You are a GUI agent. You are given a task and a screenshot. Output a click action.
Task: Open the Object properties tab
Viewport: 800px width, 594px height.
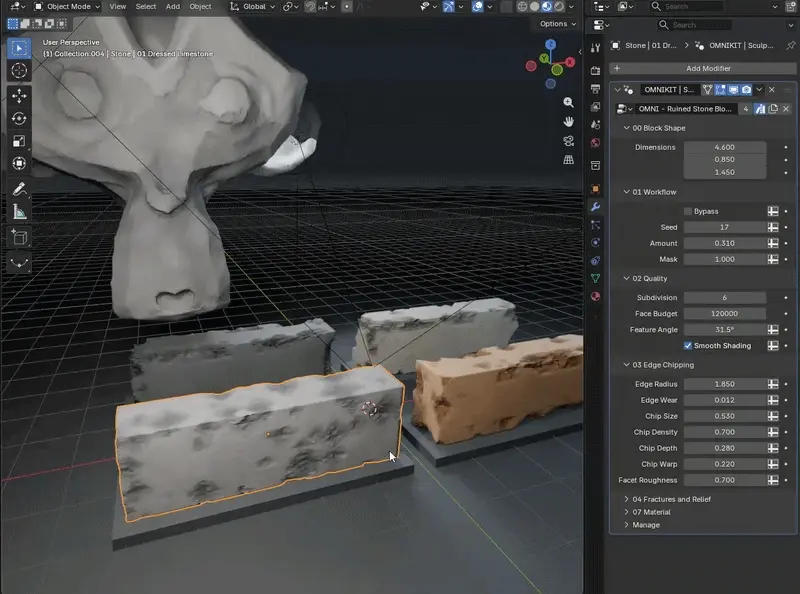tap(595, 189)
